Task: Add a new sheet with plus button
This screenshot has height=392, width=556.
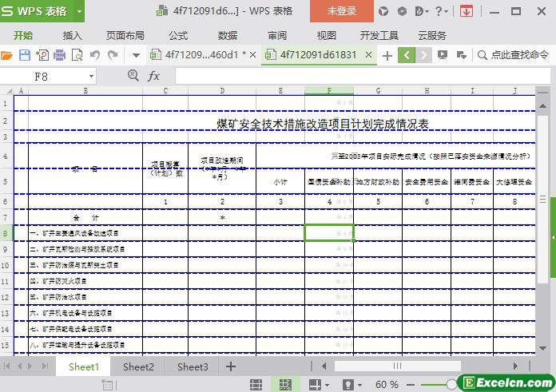Action: coord(231,366)
